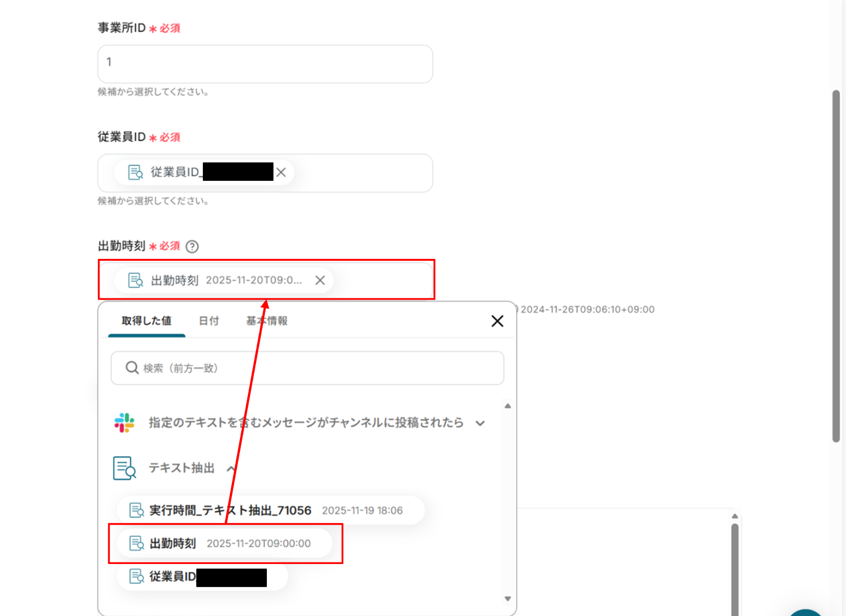This screenshot has height=616, width=846.
Task: Remove the 従業員ID chip with its X
Action: click(281, 172)
